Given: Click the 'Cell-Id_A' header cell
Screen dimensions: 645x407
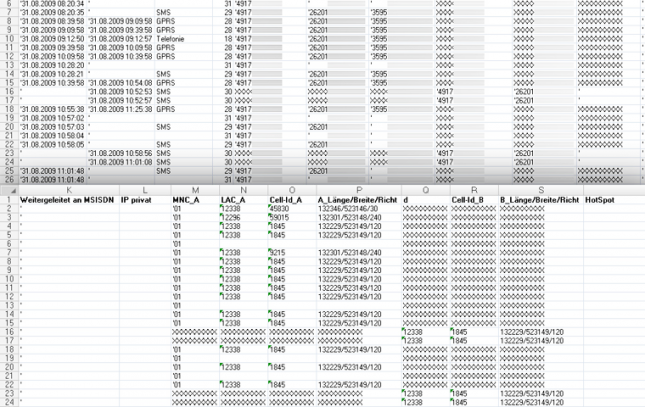Looking at the screenshot, I should pyautogui.click(x=286, y=200).
